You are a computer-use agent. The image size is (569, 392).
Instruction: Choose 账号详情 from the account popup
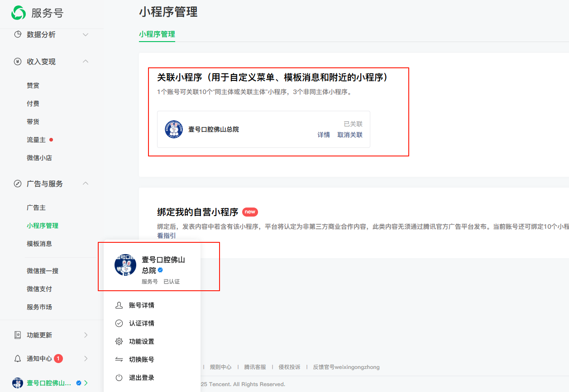coord(142,305)
